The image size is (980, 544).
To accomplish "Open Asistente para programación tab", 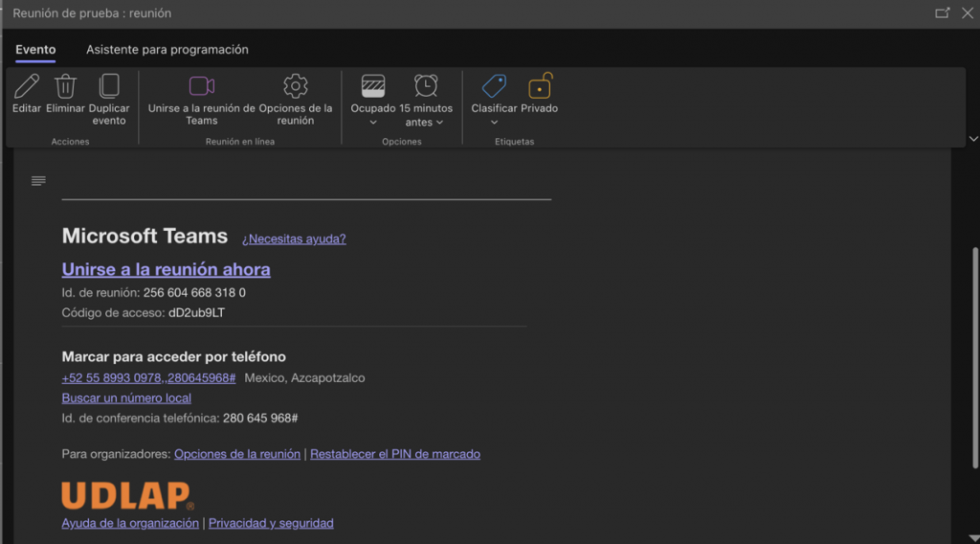I will (x=167, y=50).
